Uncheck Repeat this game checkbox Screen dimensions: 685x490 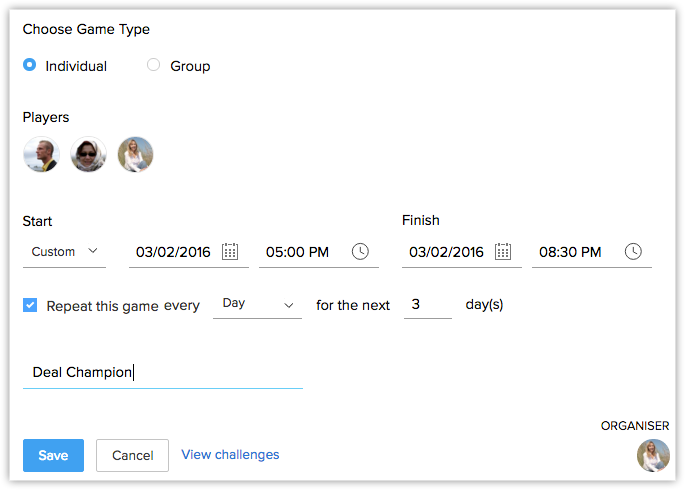[31, 305]
